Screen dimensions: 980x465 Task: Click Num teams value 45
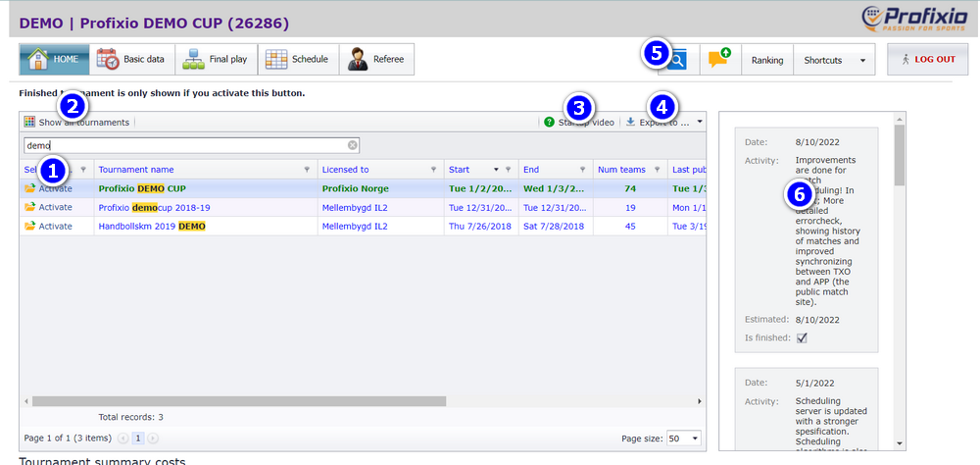click(x=630, y=226)
